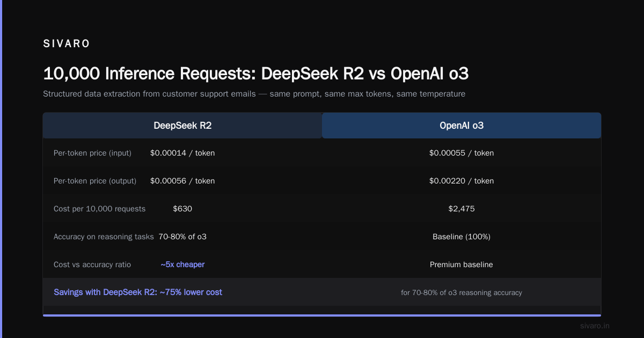Click the 'Baseline (100%)' cell
Viewport: 644px width, 338px height.
(x=462, y=237)
